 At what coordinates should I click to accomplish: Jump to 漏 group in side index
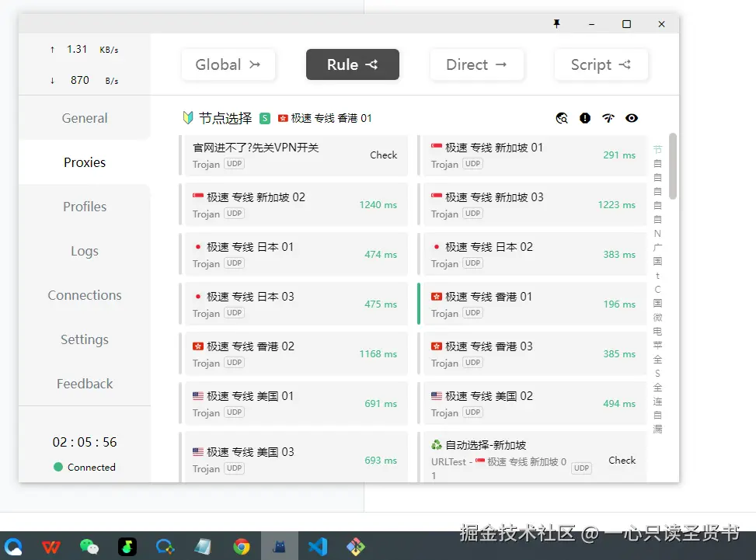pyautogui.click(x=657, y=429)
